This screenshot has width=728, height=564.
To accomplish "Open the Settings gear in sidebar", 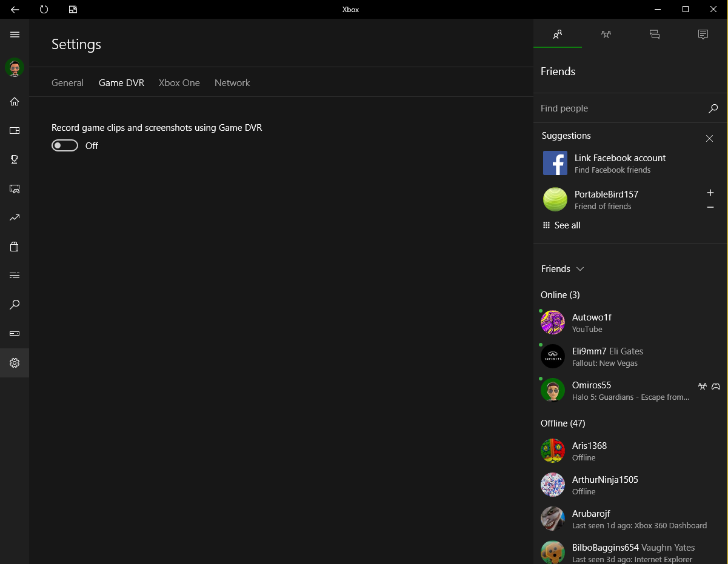I will tap(15, 363).
